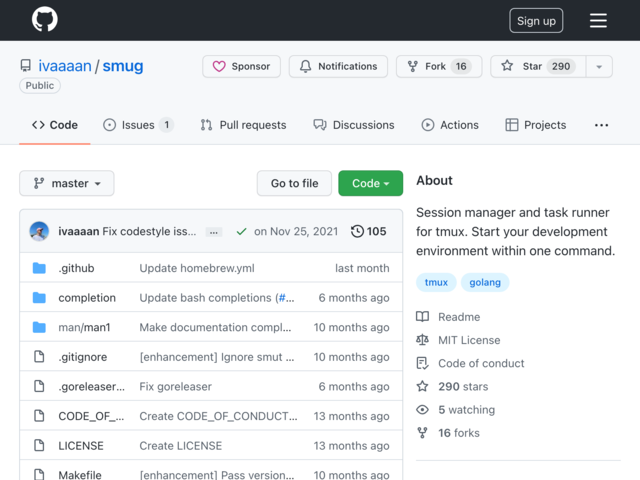Viewport: 640px width, 480px height.
Task: Open the hamburger navigation menu
Action: 598,20
